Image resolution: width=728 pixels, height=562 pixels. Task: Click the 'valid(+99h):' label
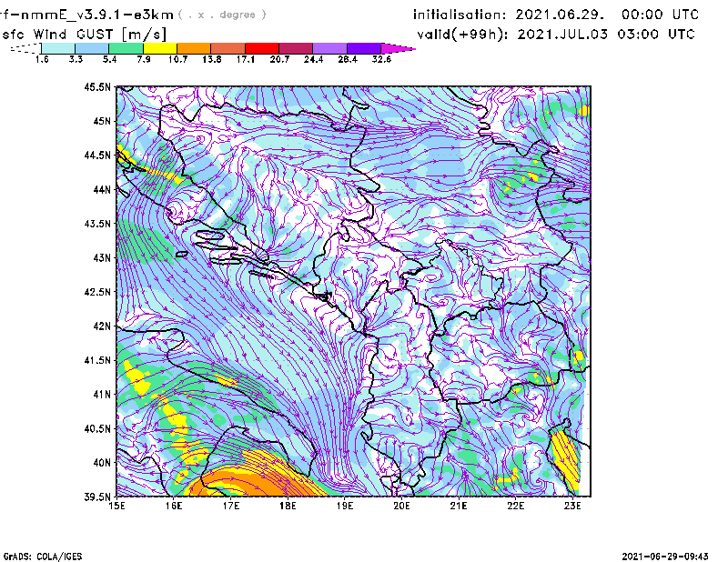[463, 35]
